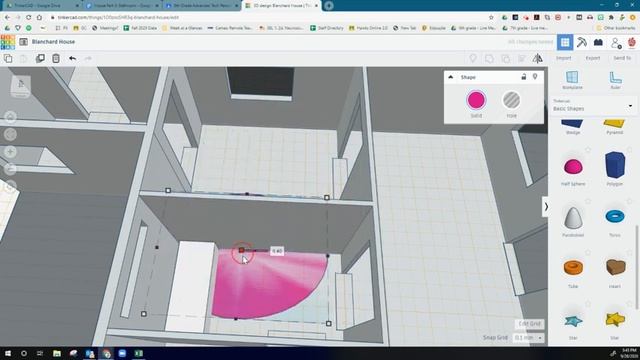This screenshot has width=640, height=360.
Task: Toggle the visibility bulb in the Shape panel
Action: (535, 77)
